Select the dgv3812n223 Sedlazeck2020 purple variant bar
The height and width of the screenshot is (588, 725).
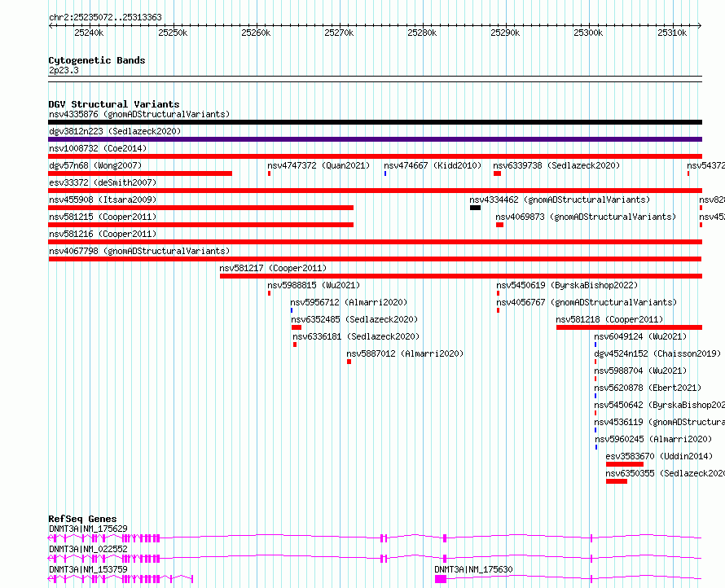click(375, 139)
